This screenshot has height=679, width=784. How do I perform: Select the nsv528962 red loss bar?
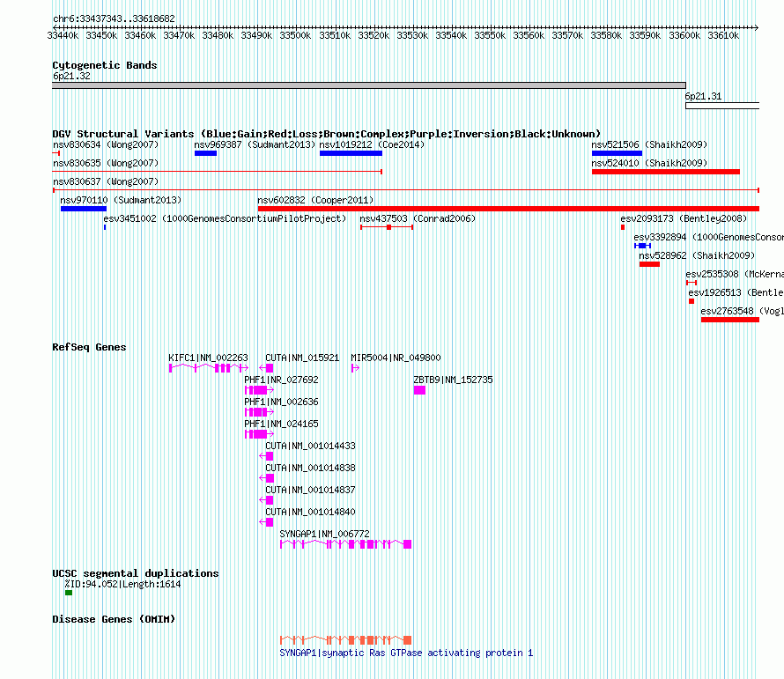649,264
